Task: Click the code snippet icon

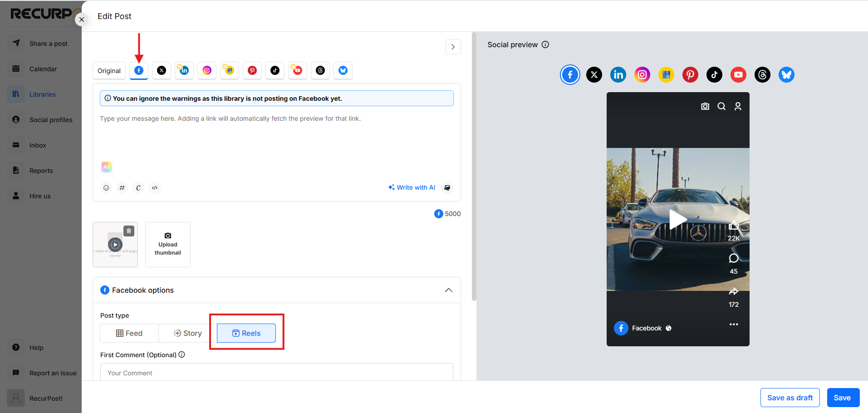Action: coord(155,187)
